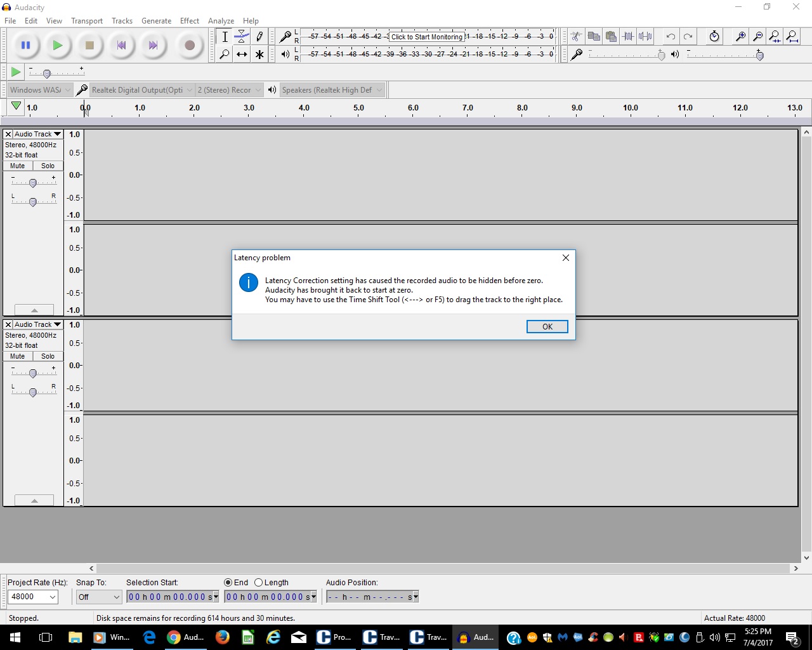Open the Speakers playback device dropdown
The width and height of the screenshot is (812, 650).
[332, 90]
